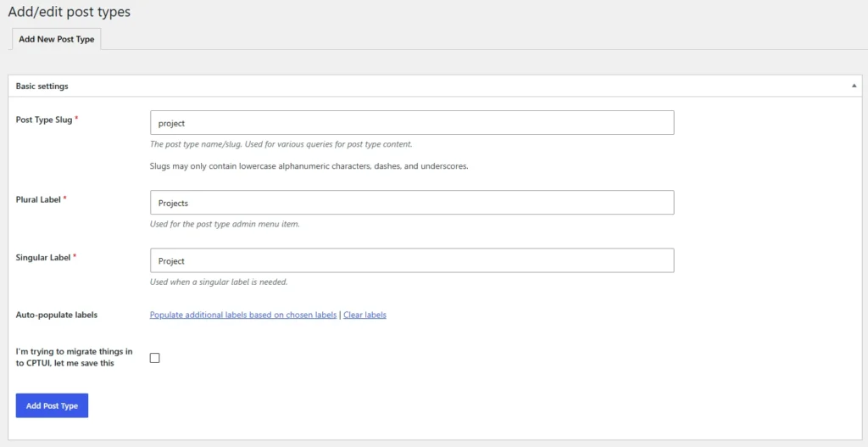
Task: Open the Add New Post Type tab
Action: (56, 39)
